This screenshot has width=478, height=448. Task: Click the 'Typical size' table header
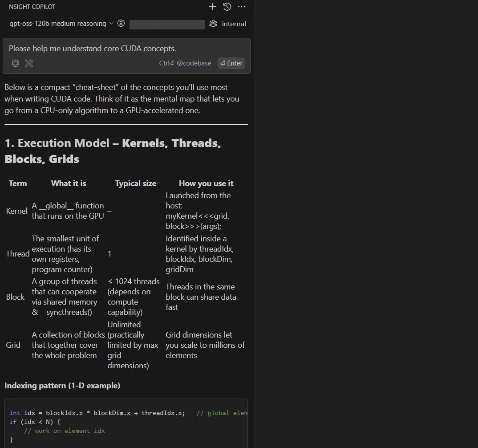pyautogui.click(x=135, y=183)
